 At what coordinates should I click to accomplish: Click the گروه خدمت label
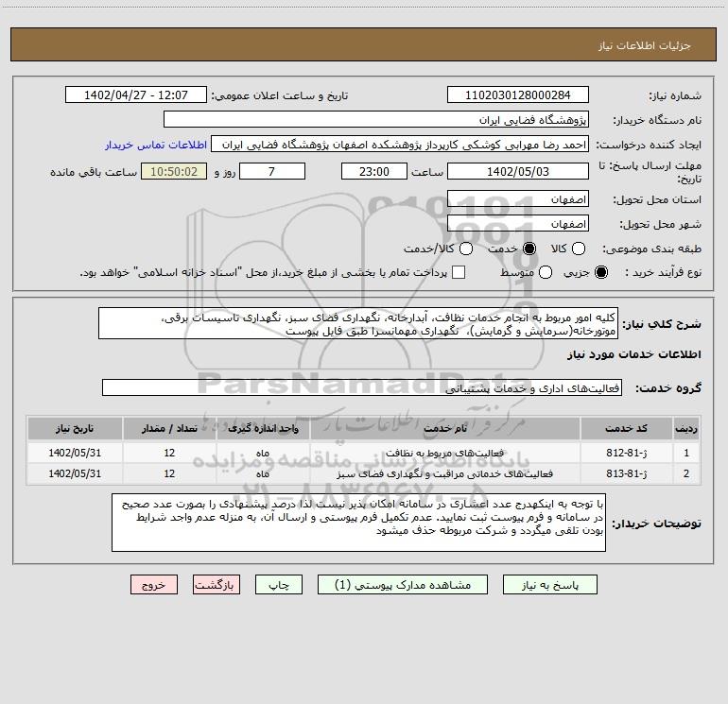[668, 387]
